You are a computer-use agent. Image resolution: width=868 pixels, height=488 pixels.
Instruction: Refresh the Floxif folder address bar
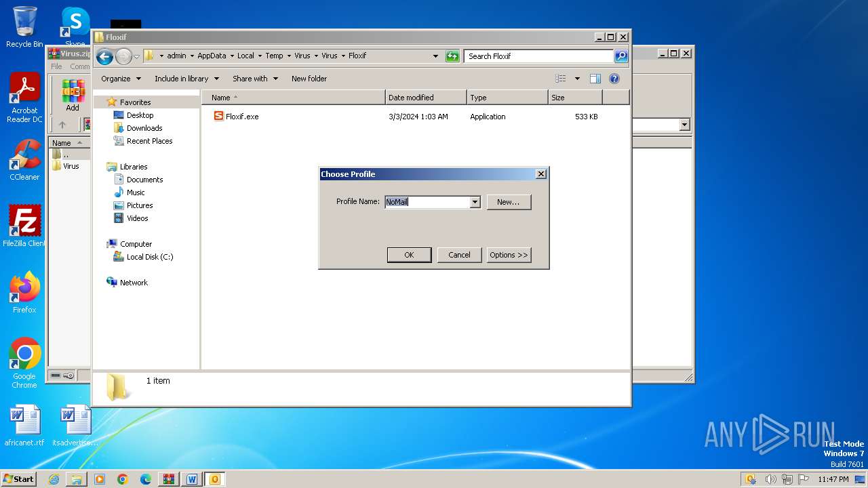(452, 56)
